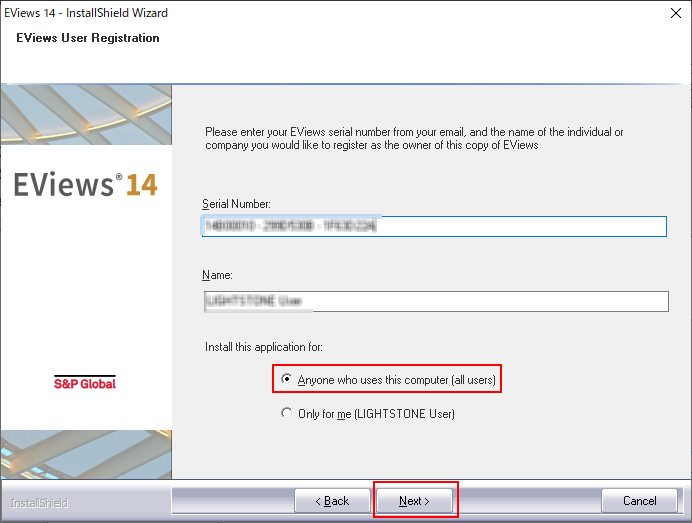This screenshot has width=692, height=523.
Task: Select 'Anyone who uses this computer' option
Action: click(x=388, y=380)
